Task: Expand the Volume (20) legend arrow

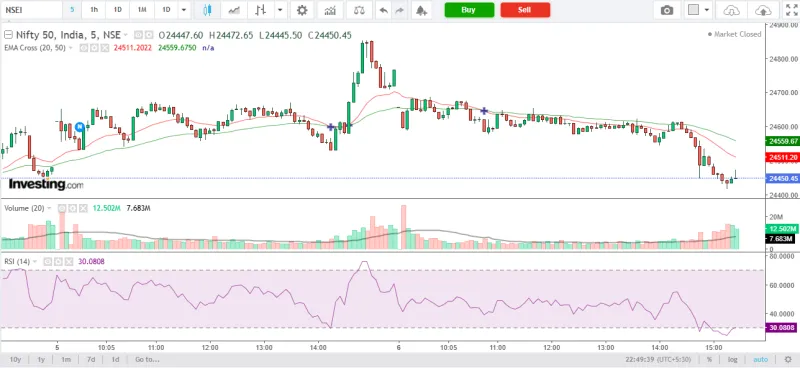Action: tap(49, 208)
